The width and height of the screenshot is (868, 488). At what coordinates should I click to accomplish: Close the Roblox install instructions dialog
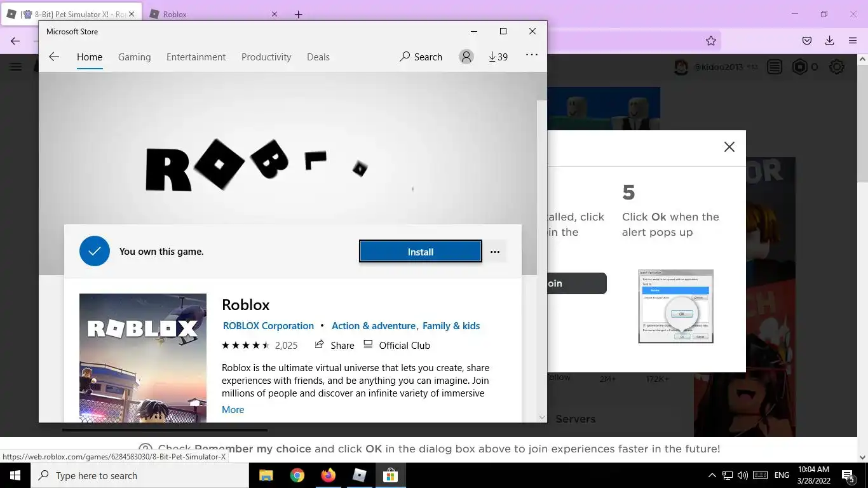click(729, 147)
